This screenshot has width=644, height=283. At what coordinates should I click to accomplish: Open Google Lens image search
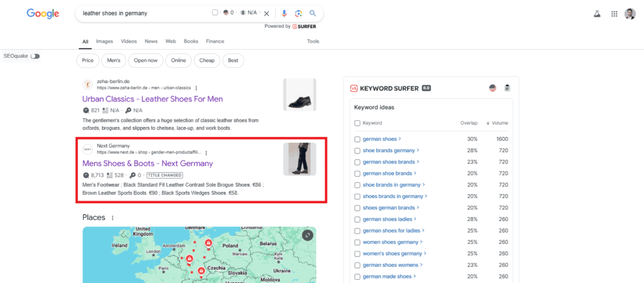click(298, 13)
